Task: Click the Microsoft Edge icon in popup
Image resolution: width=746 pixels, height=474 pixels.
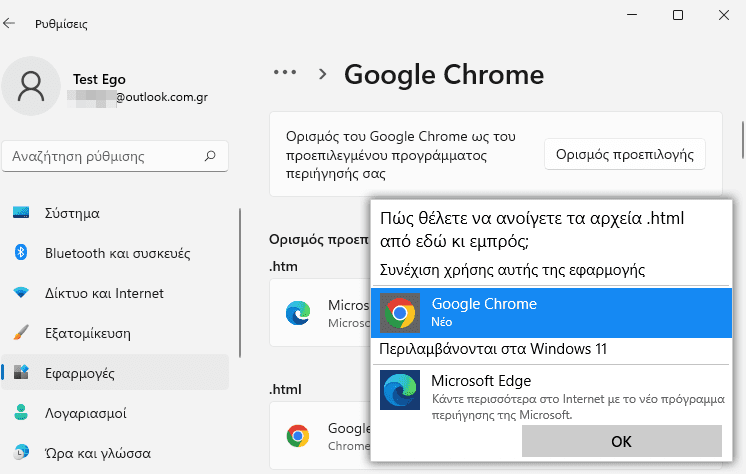Action: click(x=400, y=390)
